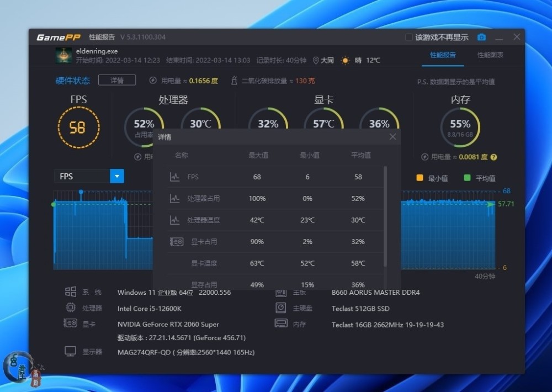This screenshot has width=552, height=392.
Task: Click the Intel Core i5-12600K text
Action: [x=149, y=309]
